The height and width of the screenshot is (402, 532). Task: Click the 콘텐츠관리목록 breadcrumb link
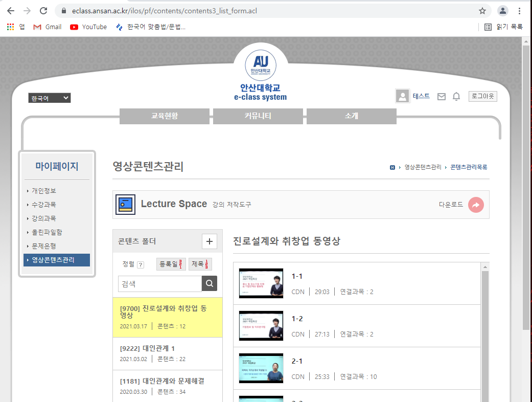coord(469,167)
